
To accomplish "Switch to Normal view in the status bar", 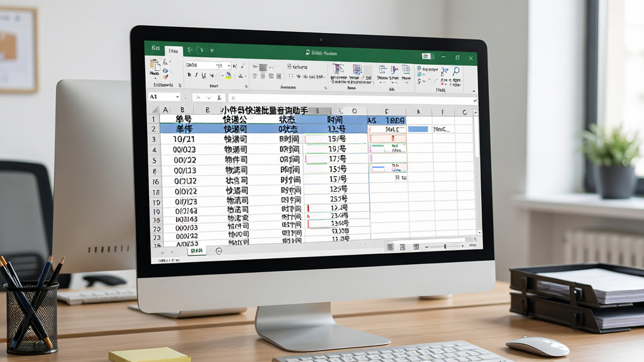I will pyautogui.click(x=390, y=246).
